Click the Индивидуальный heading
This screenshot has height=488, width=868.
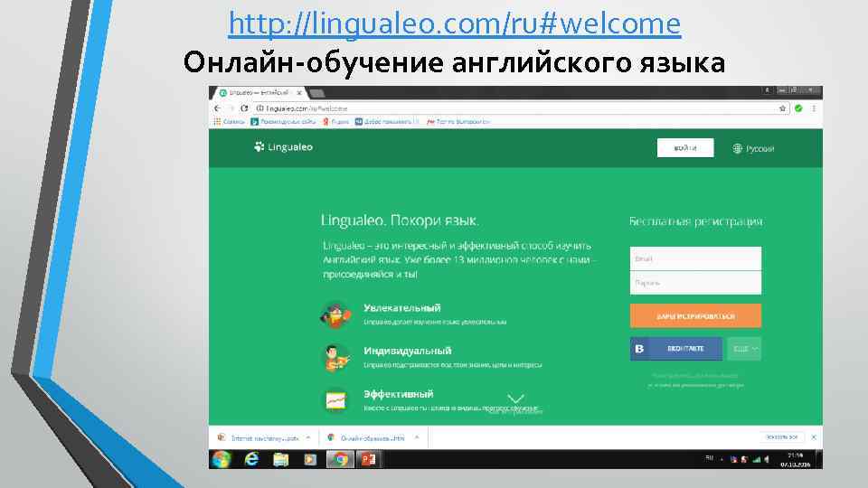(x=408, y=351)
